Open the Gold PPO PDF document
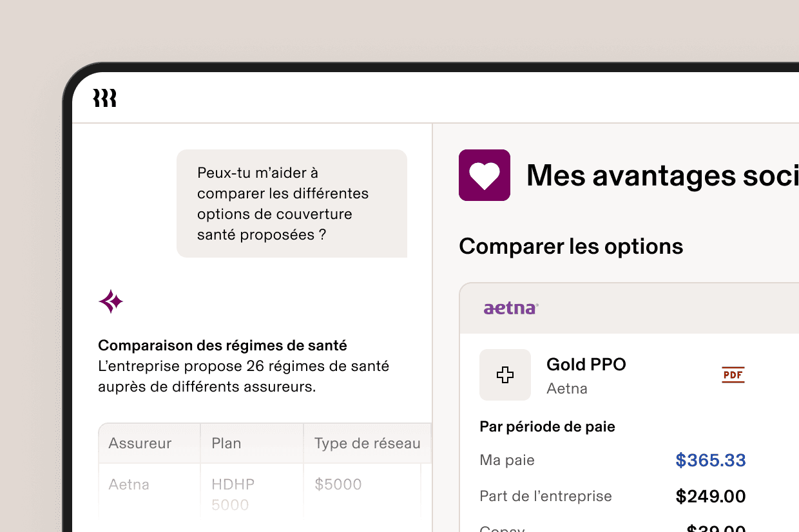This screenshot has height=532, width=799. pos(733,374)
